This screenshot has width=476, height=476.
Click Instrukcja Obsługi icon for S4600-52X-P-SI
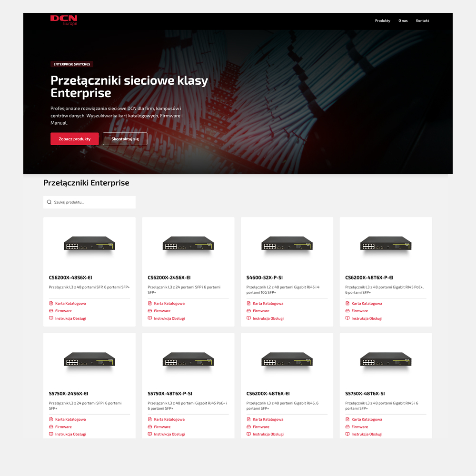coord(248,318)
